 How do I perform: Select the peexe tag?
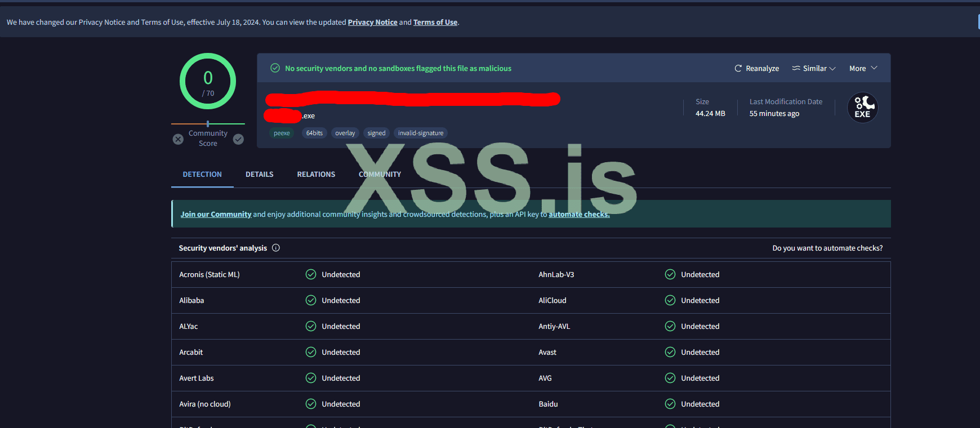tap(282, 133)
